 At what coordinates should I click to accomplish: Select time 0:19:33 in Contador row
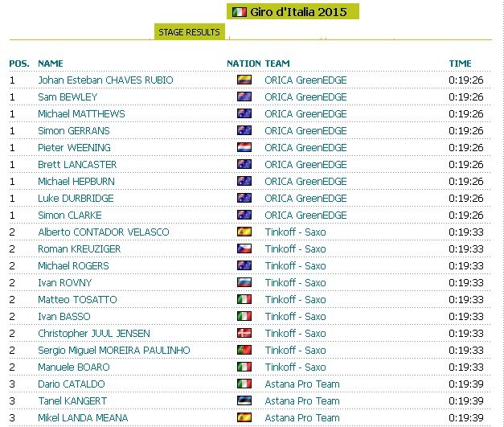(x=466, y=232)
